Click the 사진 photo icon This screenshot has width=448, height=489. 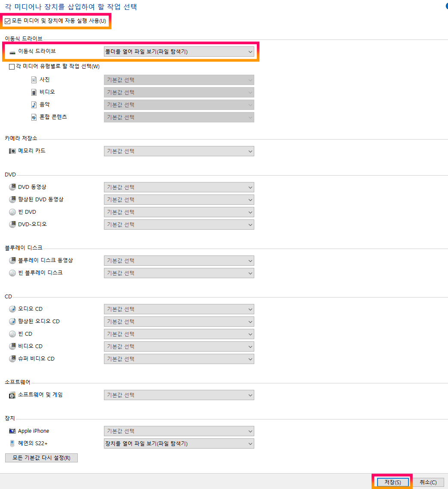(x=34, y=79)
